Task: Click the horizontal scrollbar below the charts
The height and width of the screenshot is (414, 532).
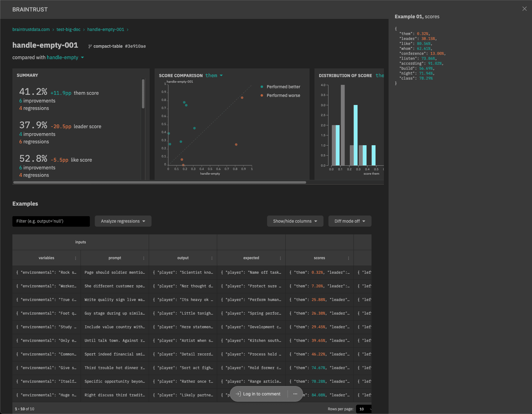Action: pos(160,182)
